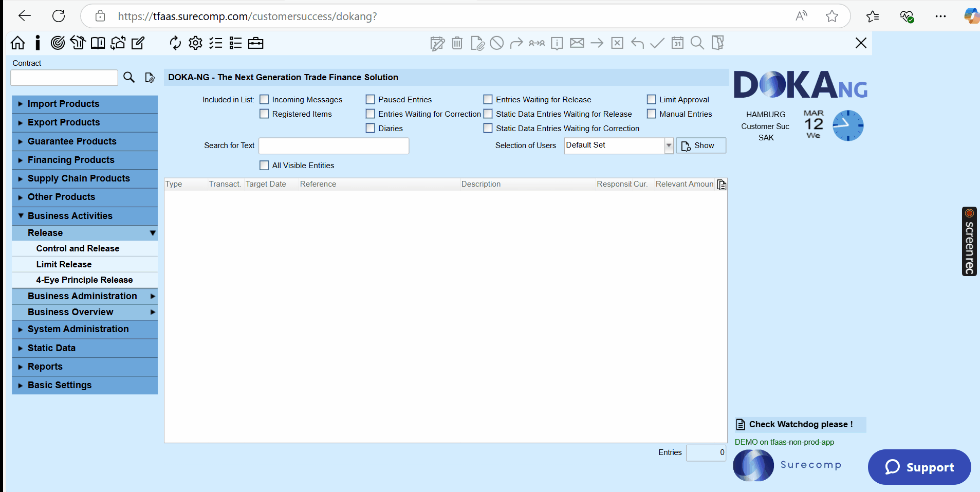The height and width of the screenshot is (492, 980).
Task: Click the book with info toolbar icon
Action: click(x=98, y=43)
